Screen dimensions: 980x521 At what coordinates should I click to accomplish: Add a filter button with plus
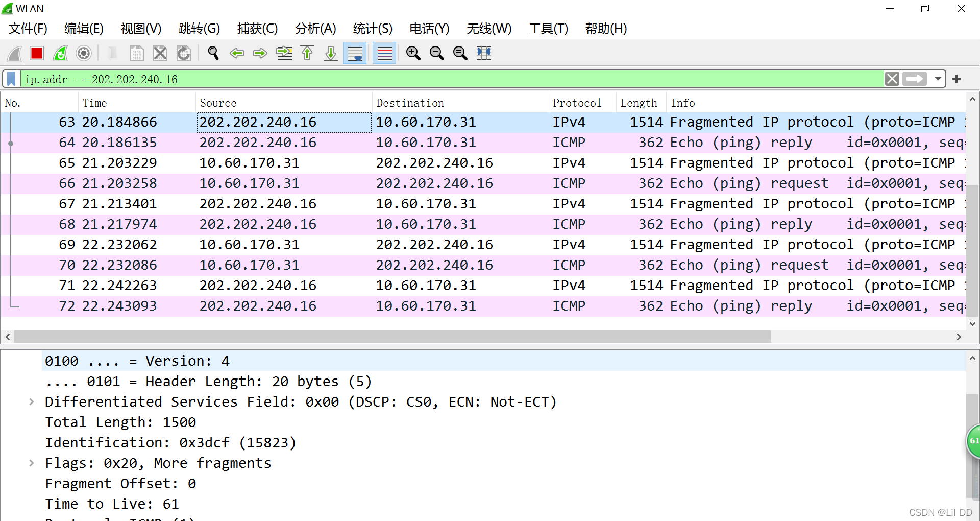(957, 79)
